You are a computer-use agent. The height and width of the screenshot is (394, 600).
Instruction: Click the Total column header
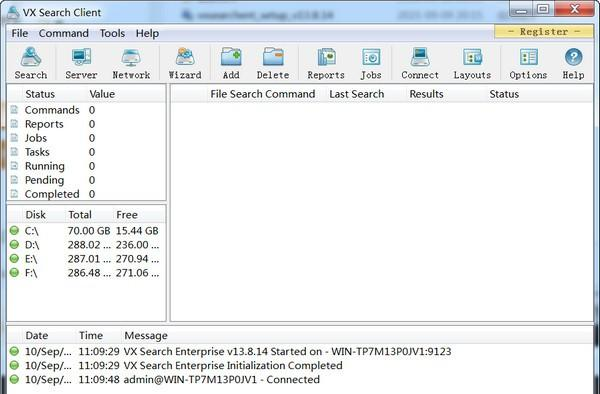(80, 215)
